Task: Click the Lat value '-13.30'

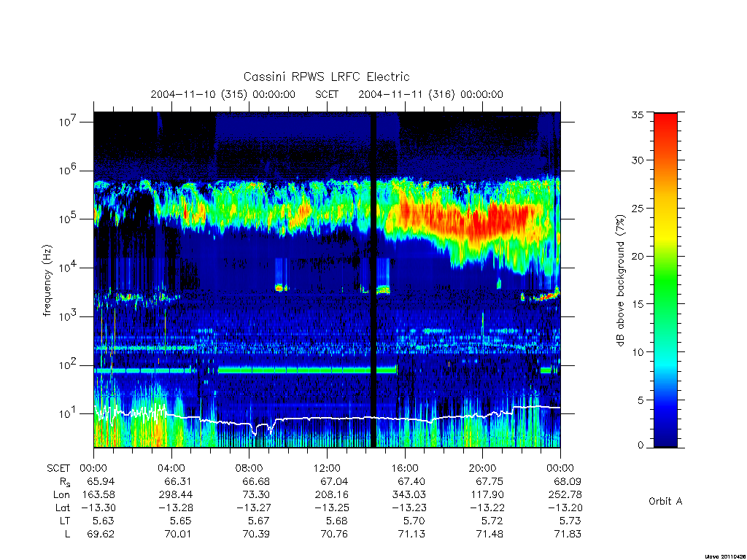Action: tap(98, 507)
